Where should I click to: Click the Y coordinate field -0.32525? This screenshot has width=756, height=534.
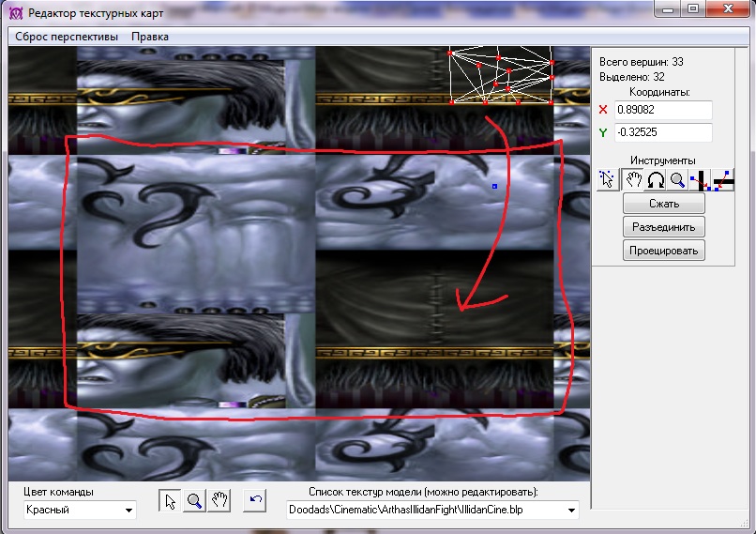[663, 132]
